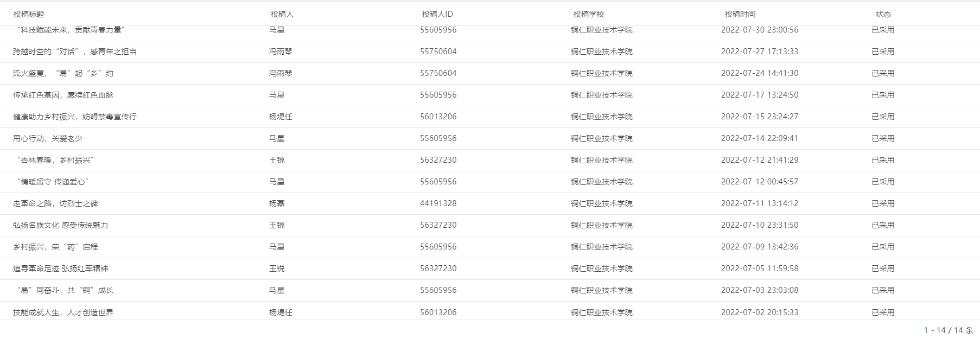Click author 杨堤任 in the 技能成就人生 row
The height and width of the screenshot is (339, 980).
(281, 312)
